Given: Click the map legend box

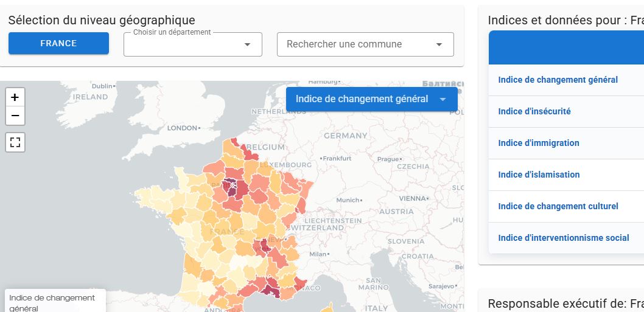Looking at the screenshot, I should coord(55,302).
